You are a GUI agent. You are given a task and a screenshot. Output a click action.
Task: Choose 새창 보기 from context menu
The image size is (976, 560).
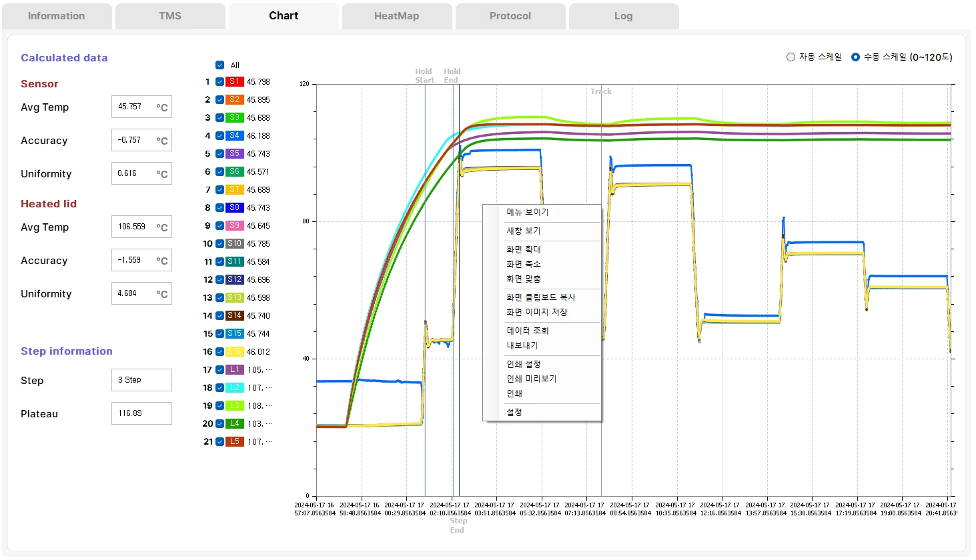tap(542, 231)
